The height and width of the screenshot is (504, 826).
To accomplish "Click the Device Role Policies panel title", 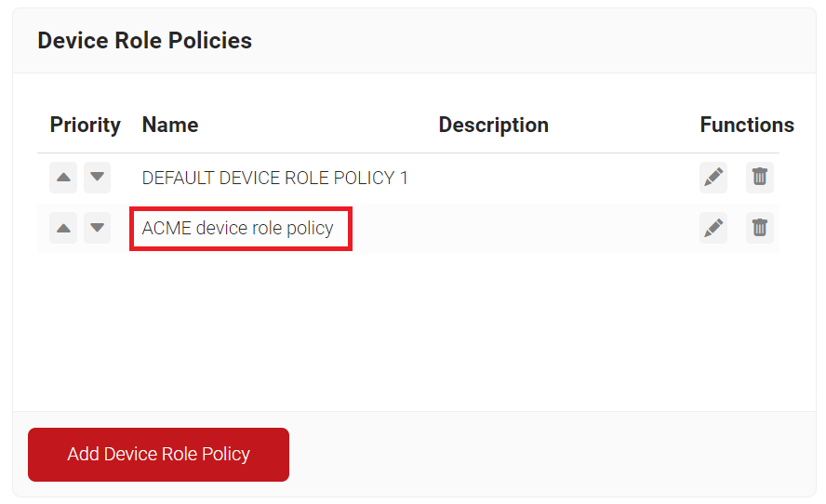I will 145,41.
